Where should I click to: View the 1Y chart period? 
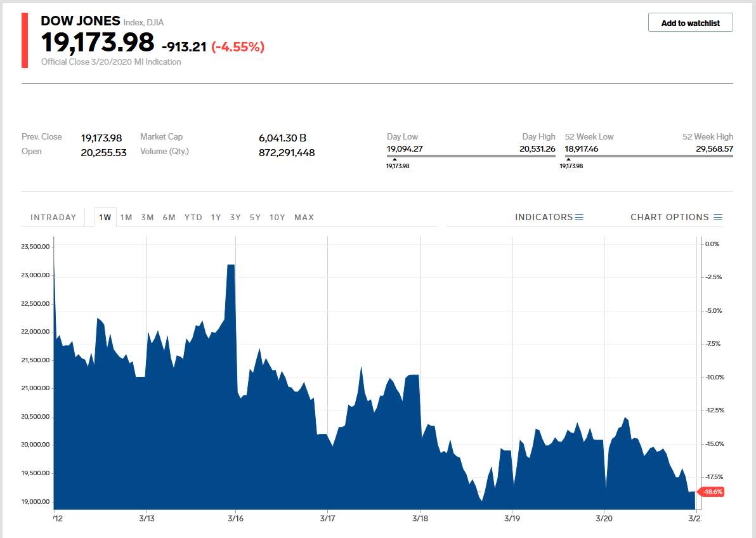[216, 218]
